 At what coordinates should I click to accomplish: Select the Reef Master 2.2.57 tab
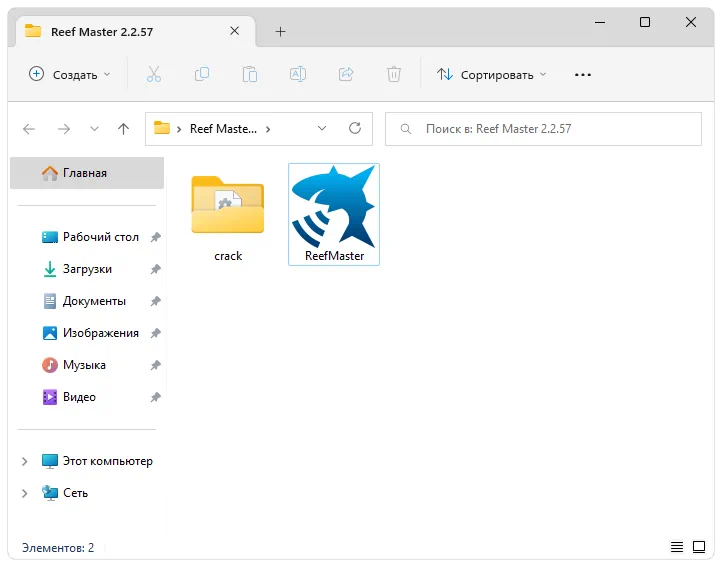point(135,31)
